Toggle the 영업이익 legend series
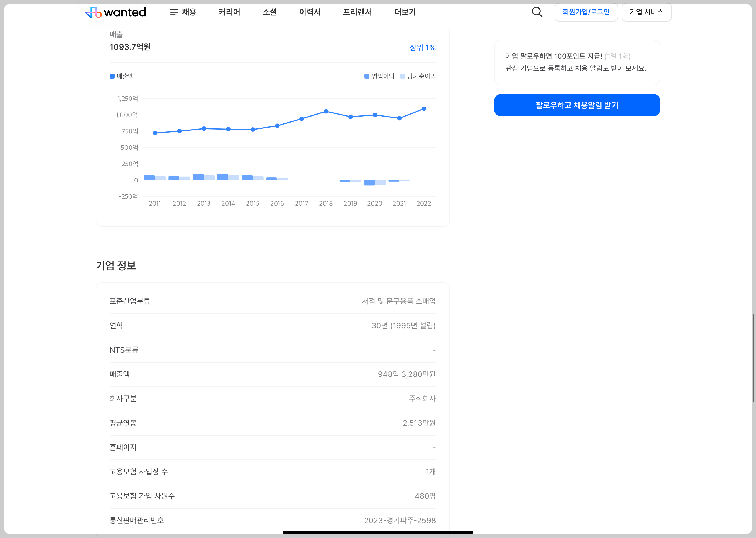Viewport: 756px width, 538px height. [x=379, y=76]
